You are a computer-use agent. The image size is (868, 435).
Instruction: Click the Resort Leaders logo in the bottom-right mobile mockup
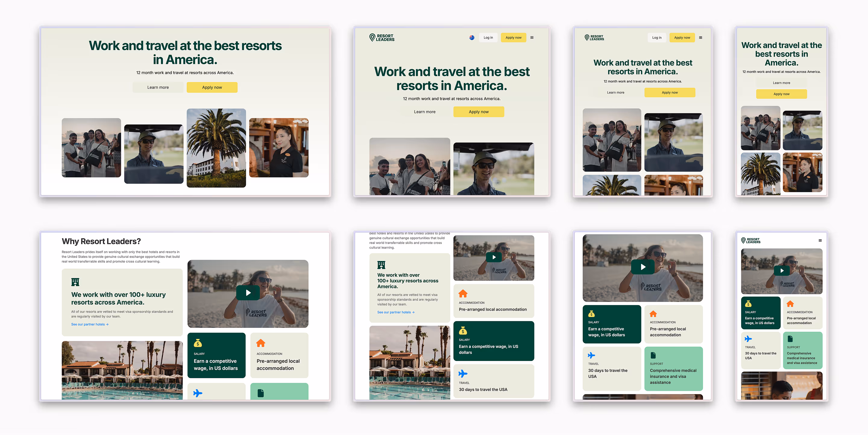click(750, 241)
